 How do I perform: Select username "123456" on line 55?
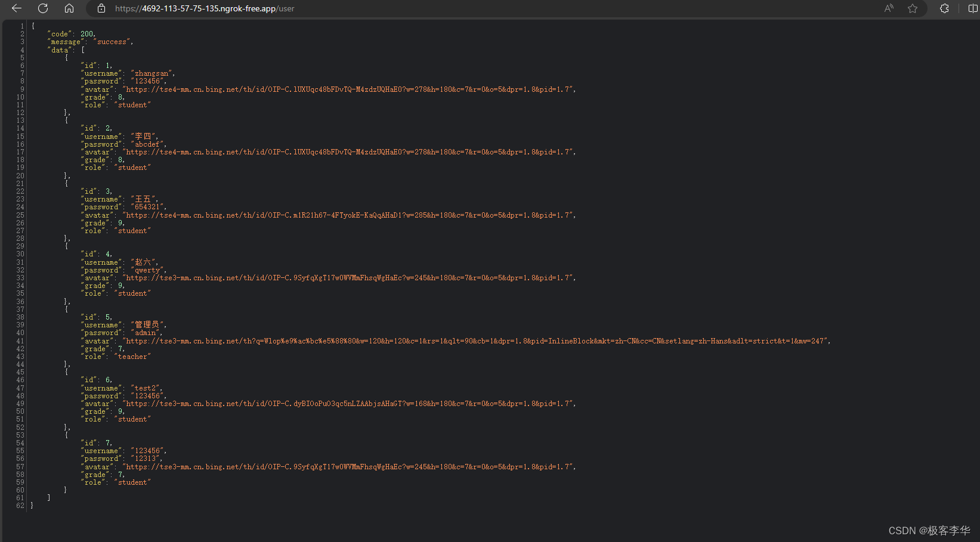147,451
